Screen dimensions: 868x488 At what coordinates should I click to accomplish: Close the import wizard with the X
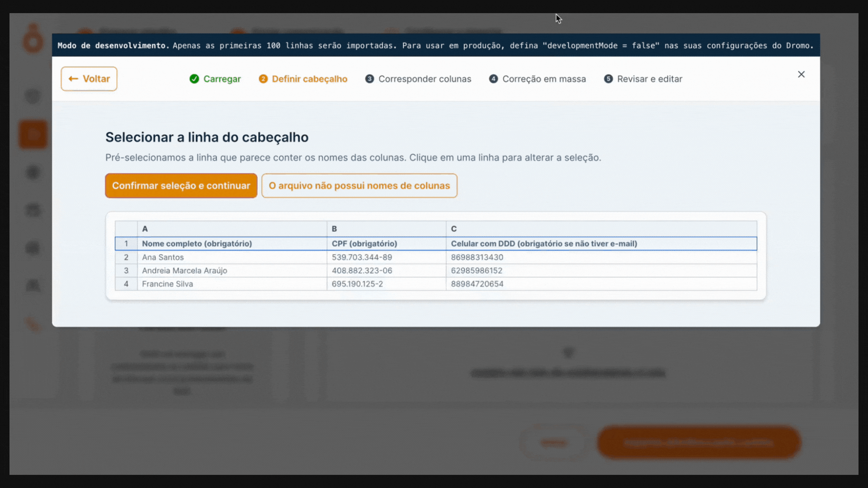pos(802,74)
